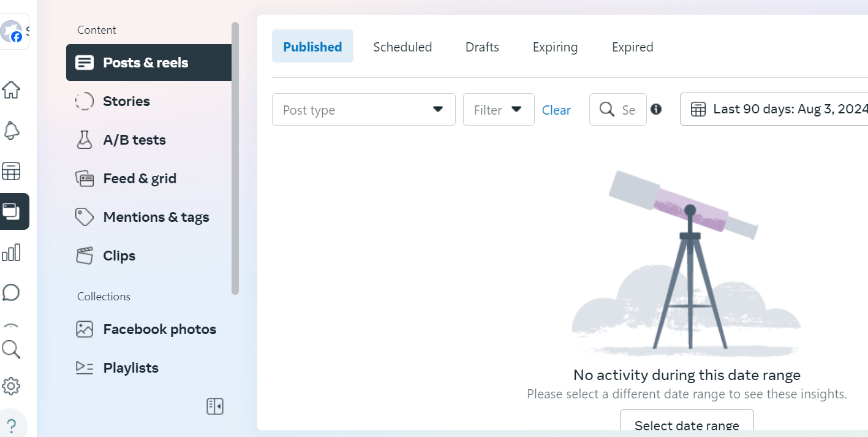Click the Clear filters link

[556, 110]
